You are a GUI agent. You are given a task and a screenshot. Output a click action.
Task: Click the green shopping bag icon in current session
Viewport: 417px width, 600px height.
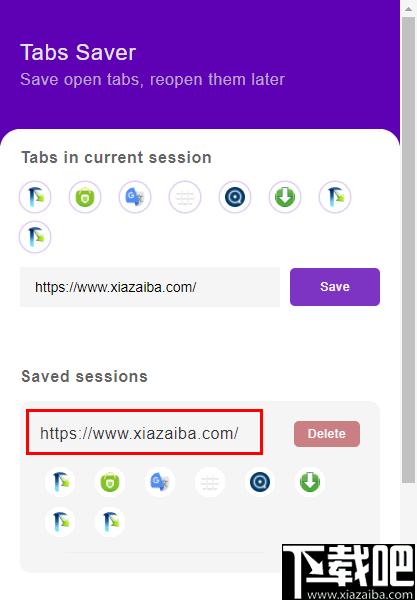coord(85,197)
